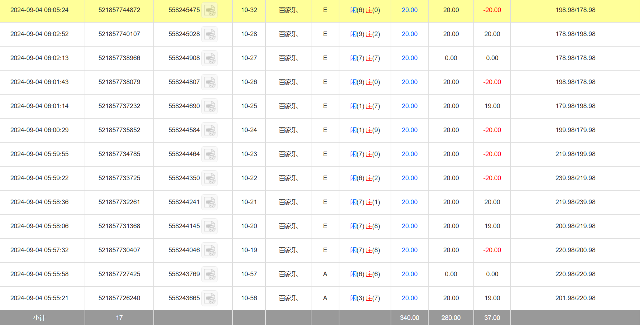
Task: Click blue 20.00 bet amount in 06:05:24 row
Action: [409, 10]
